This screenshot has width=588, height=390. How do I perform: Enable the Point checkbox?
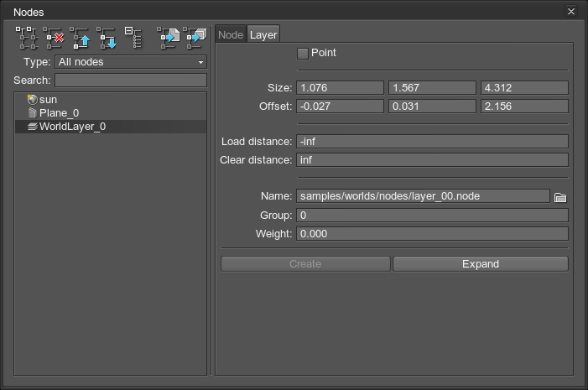(x=303, y=54)
